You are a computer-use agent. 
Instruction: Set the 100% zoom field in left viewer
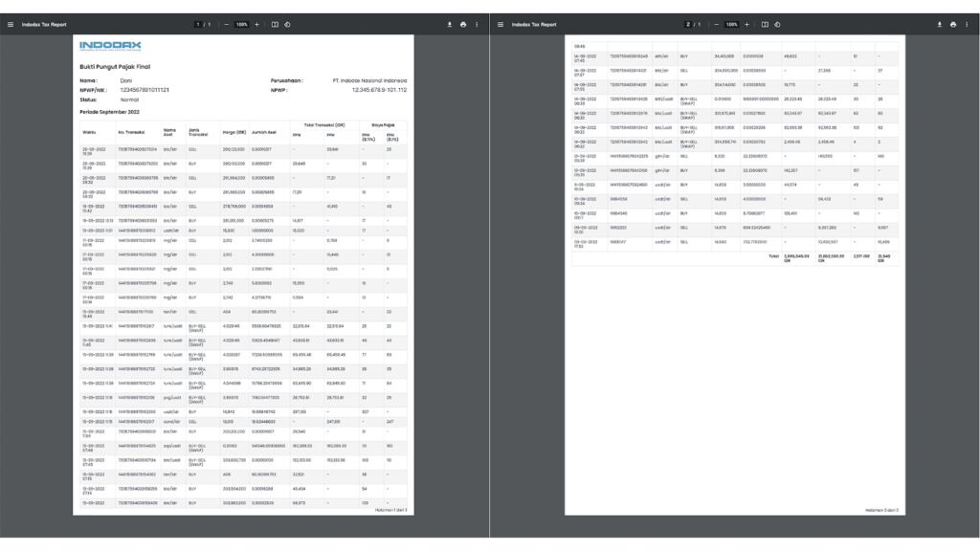point(242,24)
